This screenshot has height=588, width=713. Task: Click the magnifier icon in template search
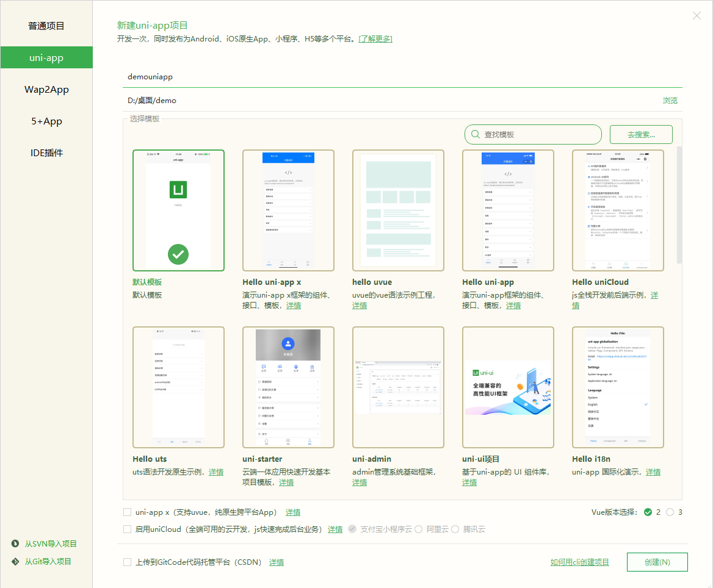click(x=475, y=135)
